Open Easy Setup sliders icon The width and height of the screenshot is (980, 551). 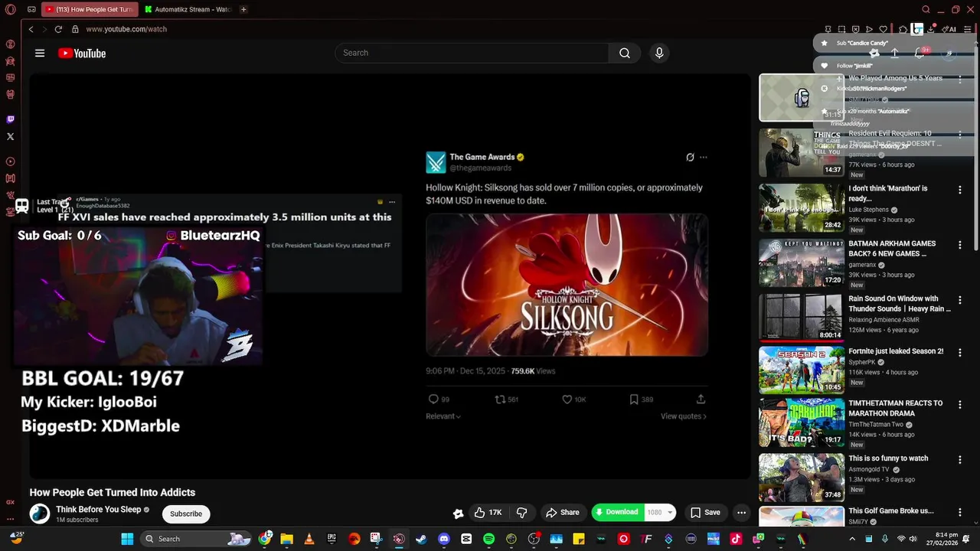tap(968, 29)
